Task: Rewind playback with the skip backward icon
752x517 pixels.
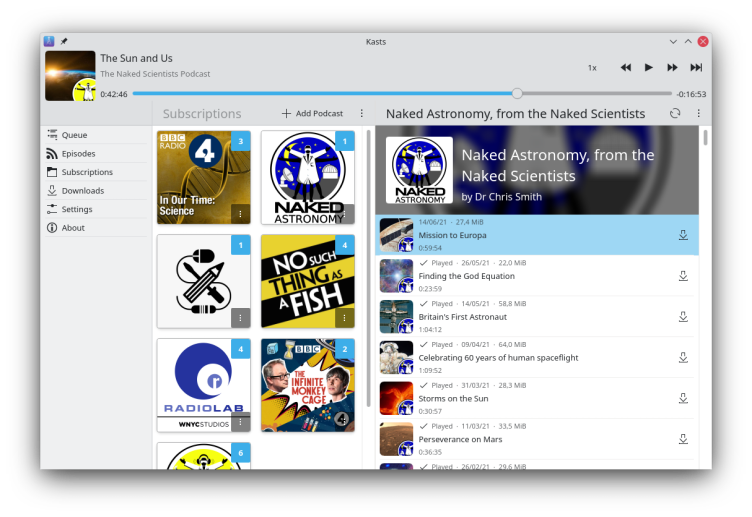Action: [x=626, y=68]
